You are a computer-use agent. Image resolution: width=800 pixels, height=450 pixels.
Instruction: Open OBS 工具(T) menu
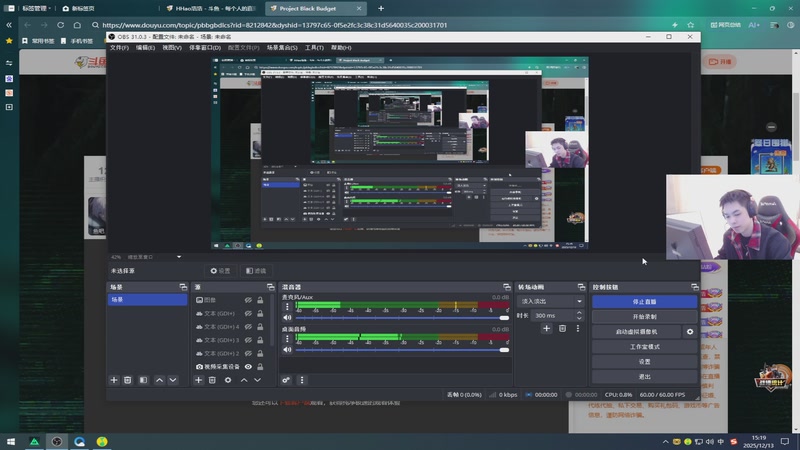click(314, 47)
